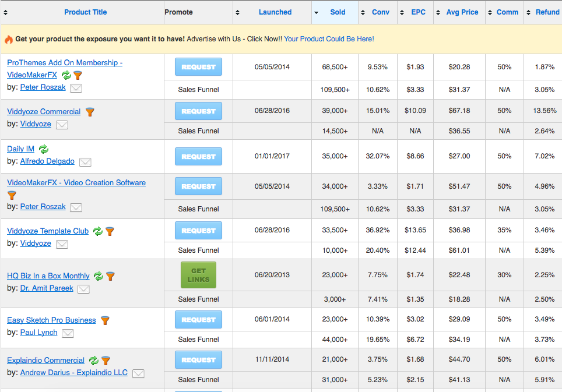Click sort arrows left of EPC header

402,13
